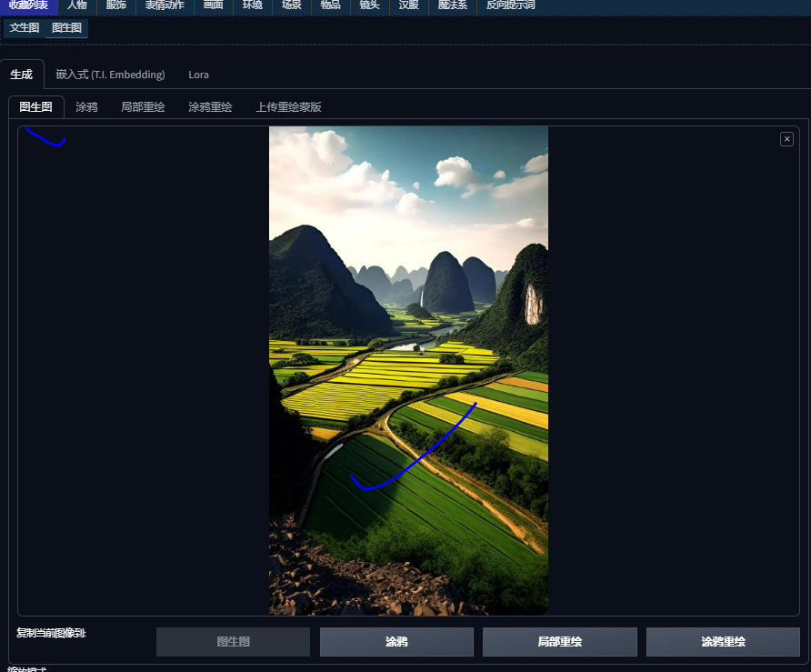811x672 pixels.
Task: Open the 嵌入式 (T.I. Embedding) tab
Action: (x=110, y=75)
